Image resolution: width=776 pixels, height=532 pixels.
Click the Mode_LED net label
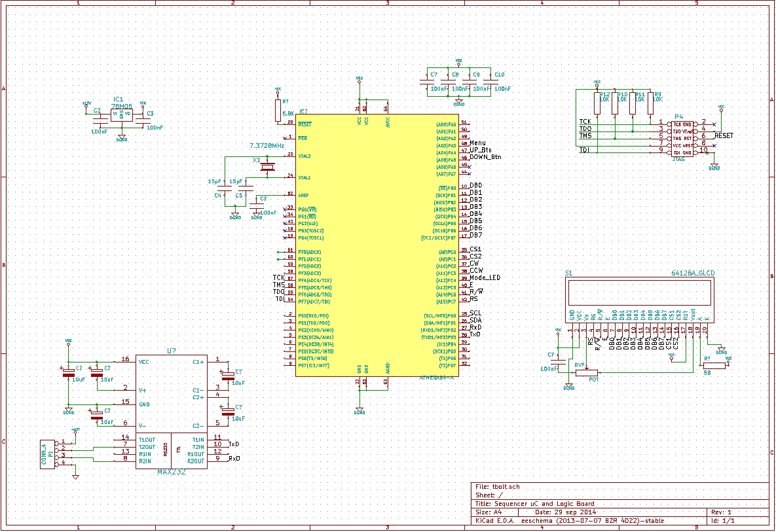coord(485,277)
